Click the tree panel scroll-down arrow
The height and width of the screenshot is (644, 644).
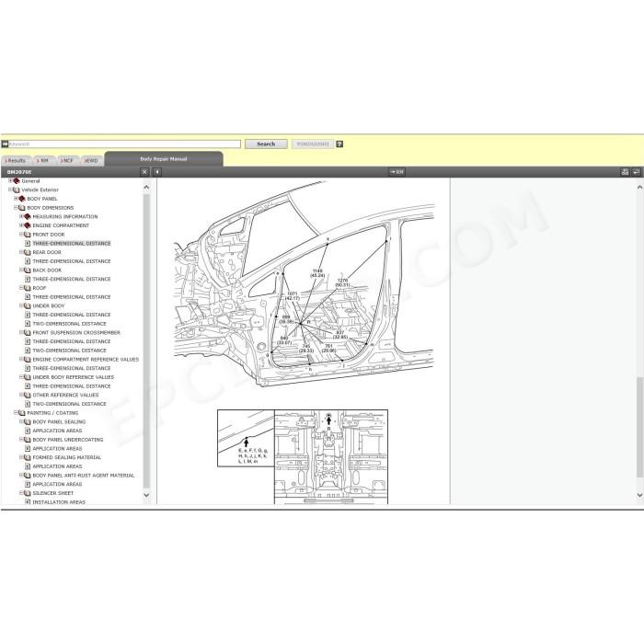pos(146,495)
